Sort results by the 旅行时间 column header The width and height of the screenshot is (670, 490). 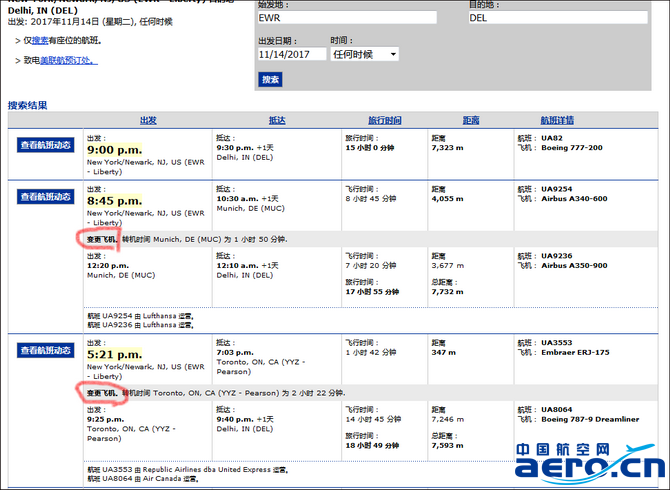[x=385, y=120]
